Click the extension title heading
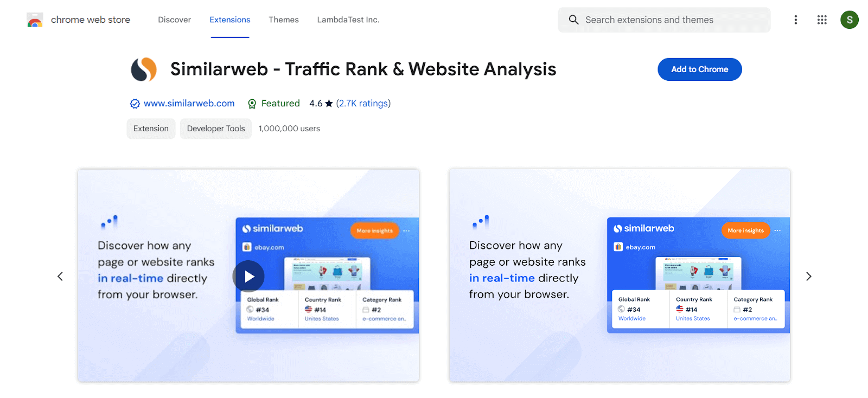Image resolution: width=868 pixels, height=398 pixels. point(363,69)
